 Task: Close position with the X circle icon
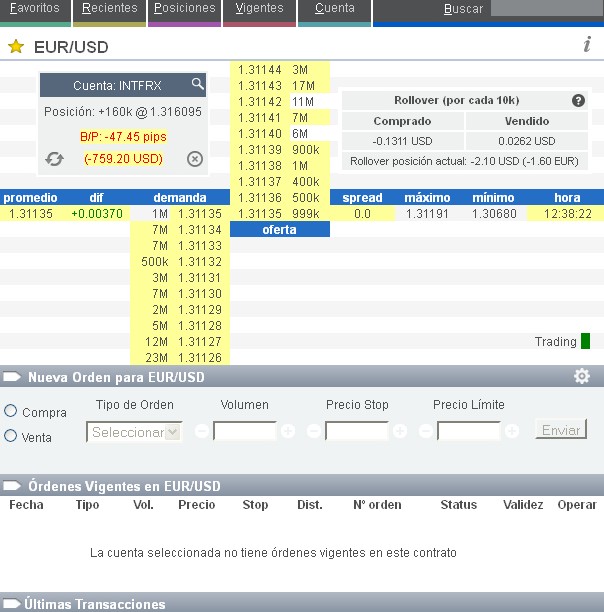coord(195,159)
